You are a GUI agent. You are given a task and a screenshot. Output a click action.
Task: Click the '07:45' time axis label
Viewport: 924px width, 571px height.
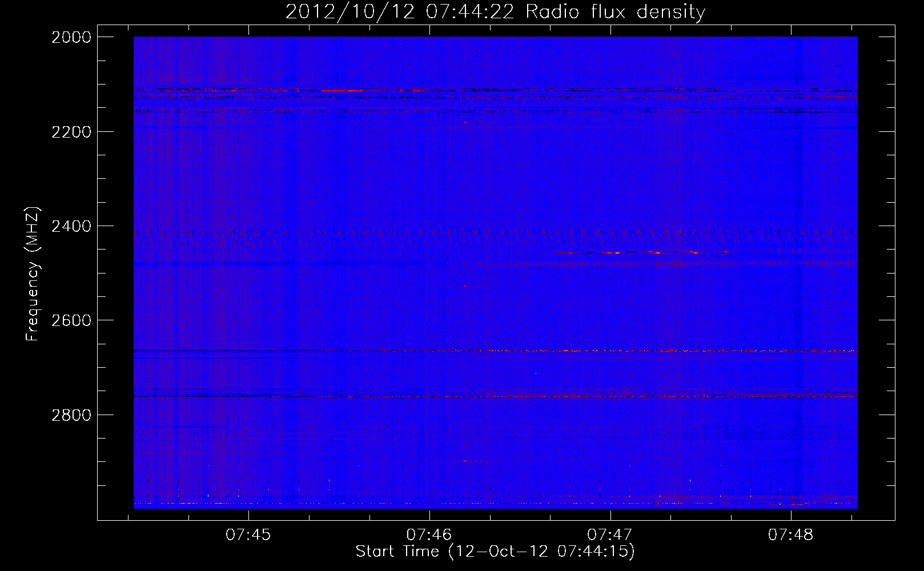coord(248,535)
